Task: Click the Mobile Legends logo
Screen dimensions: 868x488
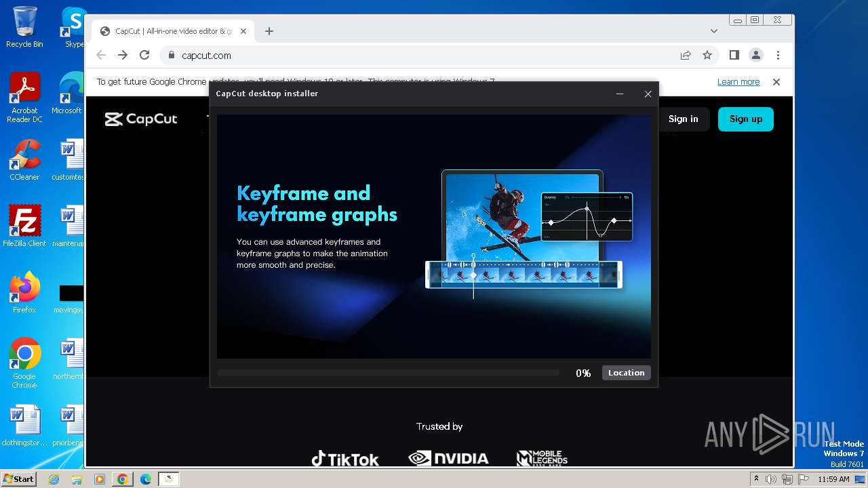Action: coord(542,459)
